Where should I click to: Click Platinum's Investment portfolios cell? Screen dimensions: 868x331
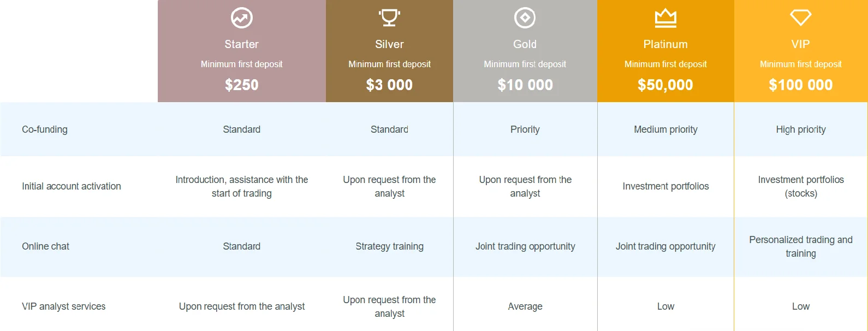[665, 186]
